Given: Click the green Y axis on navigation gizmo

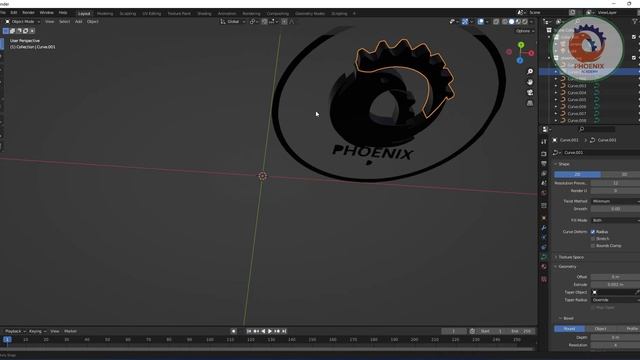Looking at the screenshot, I should 521,45.
